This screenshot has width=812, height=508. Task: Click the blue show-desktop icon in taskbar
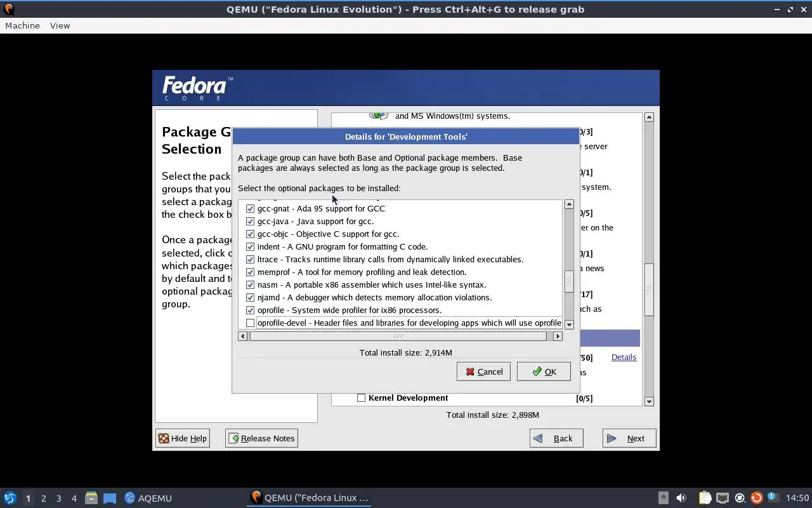(x=110, y=498)
